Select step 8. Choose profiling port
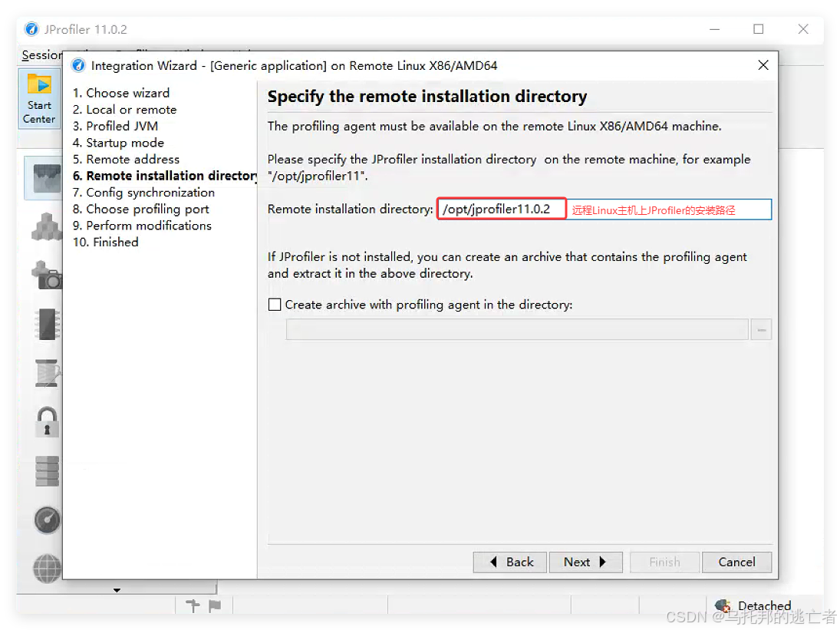Image resolution: width=840 pixels, height=630 pixels. pyautogui.click(x=141, y=209)
